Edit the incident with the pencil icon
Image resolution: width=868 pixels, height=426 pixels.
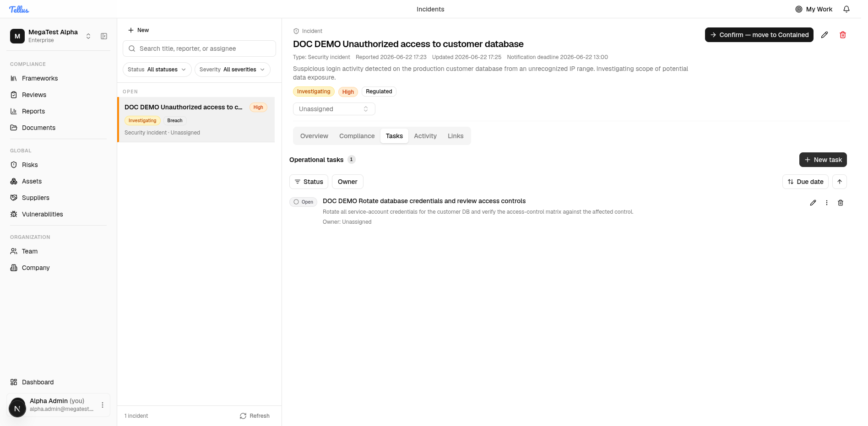coord(825,35)
